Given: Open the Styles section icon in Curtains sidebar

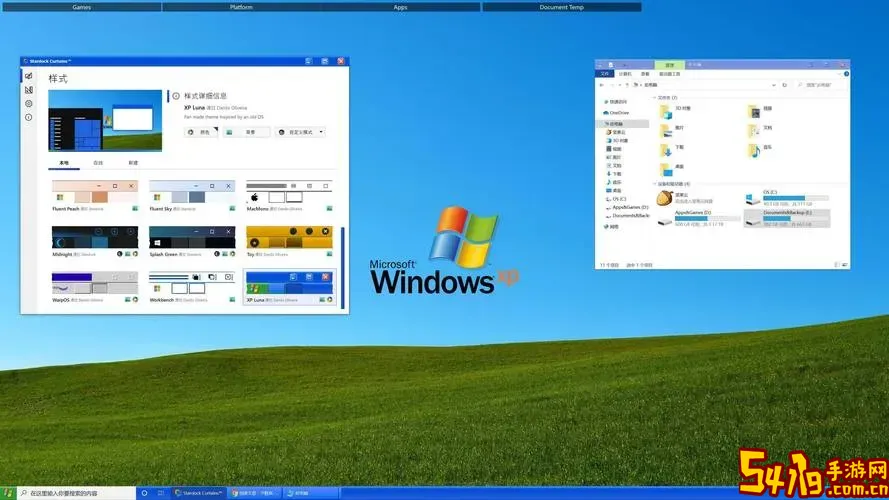Looking at the screenshot, I should click(28, 76).
